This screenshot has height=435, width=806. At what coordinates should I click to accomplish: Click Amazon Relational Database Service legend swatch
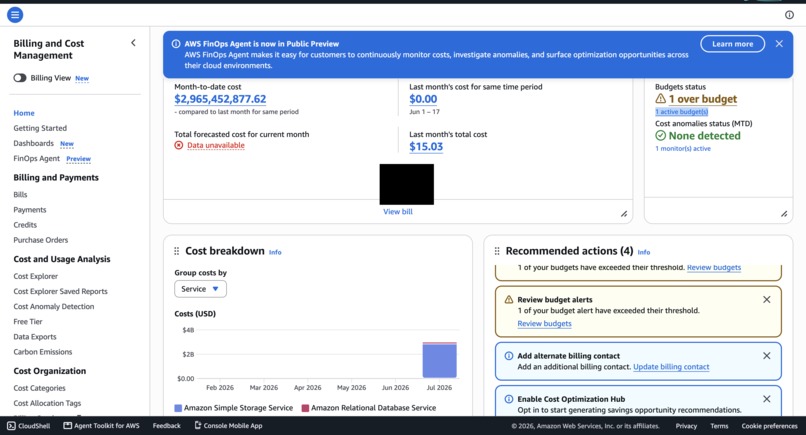[x=305, y=408]
